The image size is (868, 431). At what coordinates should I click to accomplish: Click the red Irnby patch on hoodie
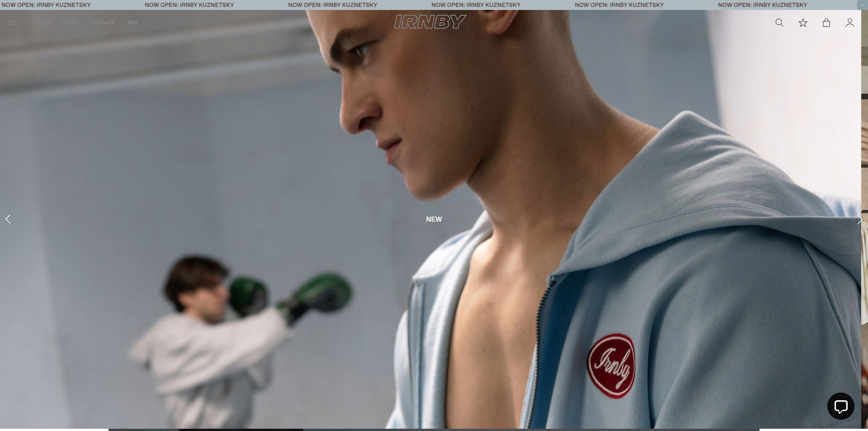(x=611, y=366)
